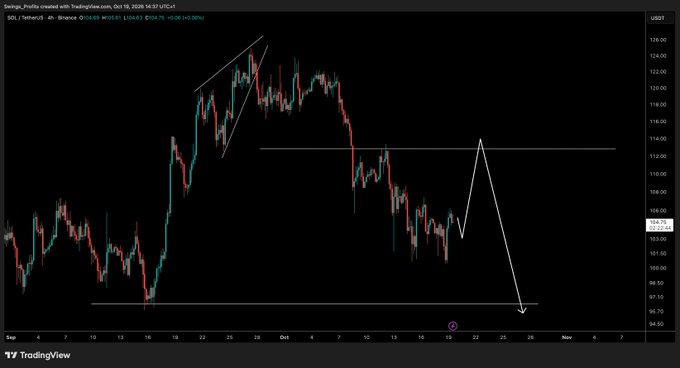This screenshot has height=368, width=680.
Task: Select the 100.00 price axis label
Action: click(658, 268)
